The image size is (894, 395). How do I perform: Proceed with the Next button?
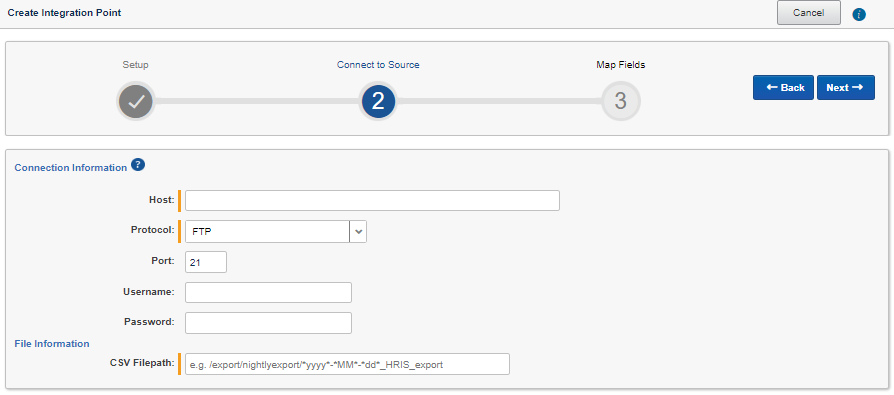pyautogui.click(x=846, y=87)
